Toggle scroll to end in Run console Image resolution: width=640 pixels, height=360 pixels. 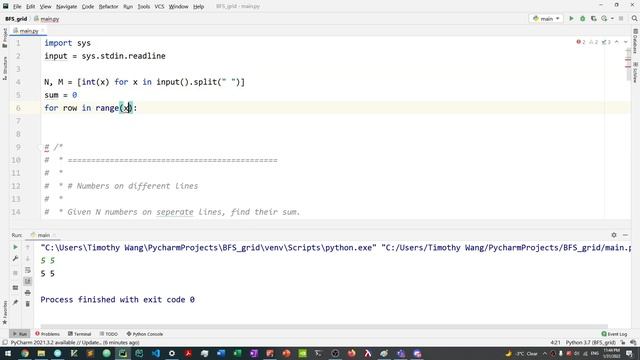point(28,281)
